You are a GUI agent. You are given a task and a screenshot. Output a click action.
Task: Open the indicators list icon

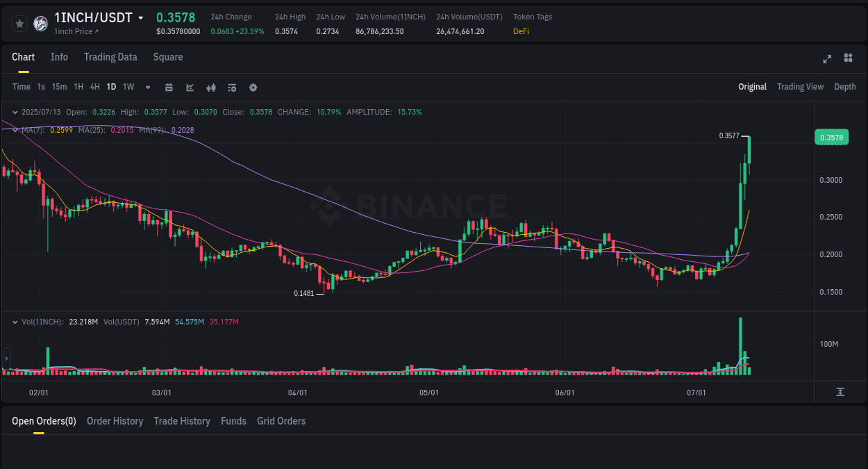[232, 87]
